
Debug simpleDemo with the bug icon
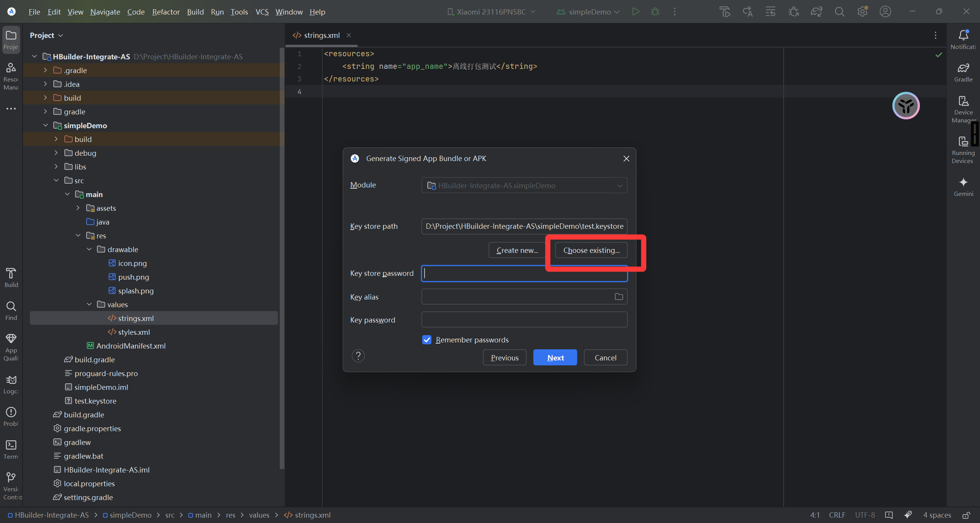pos(655,12)
